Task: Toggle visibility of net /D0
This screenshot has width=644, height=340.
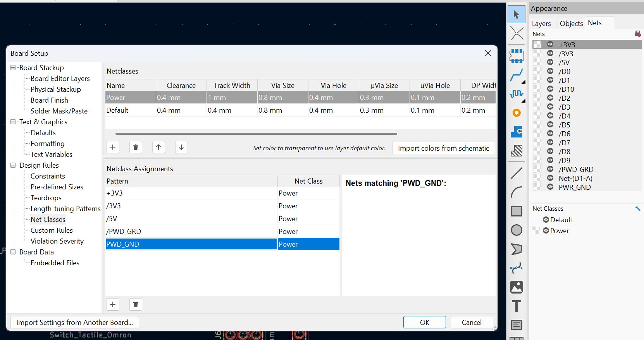Action: (x=550, y=71)
